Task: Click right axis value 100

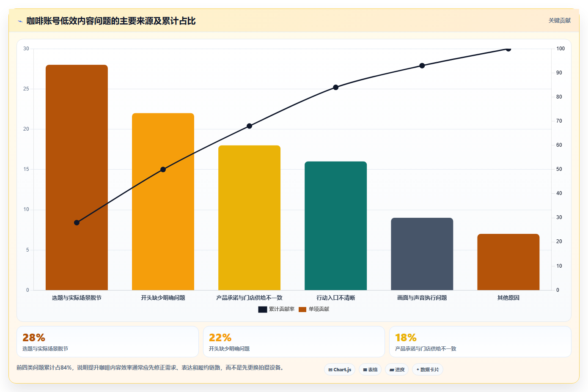Action: (560, 49)
